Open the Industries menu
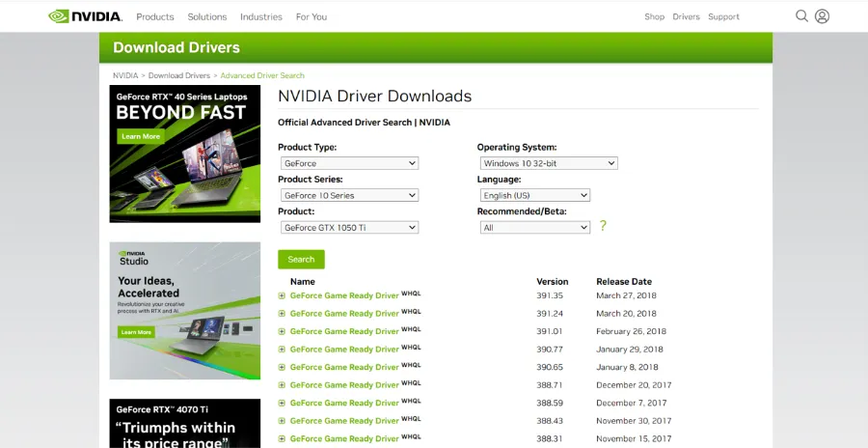 [261, 16]
